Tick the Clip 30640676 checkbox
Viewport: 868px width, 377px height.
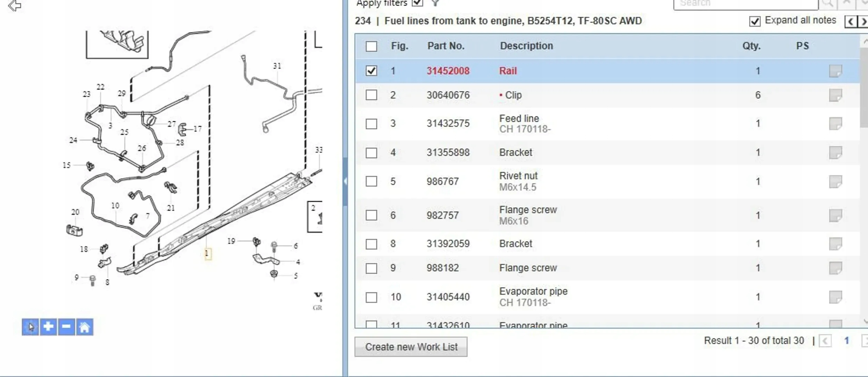coord(371,95)
